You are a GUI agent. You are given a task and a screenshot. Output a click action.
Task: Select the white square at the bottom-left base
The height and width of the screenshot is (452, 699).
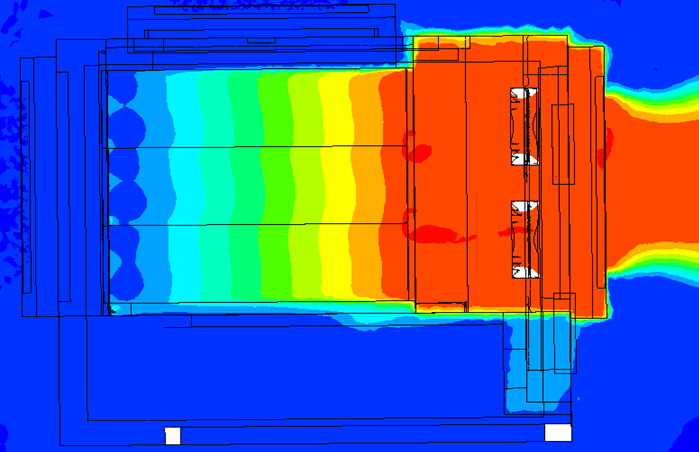point(173,436)
